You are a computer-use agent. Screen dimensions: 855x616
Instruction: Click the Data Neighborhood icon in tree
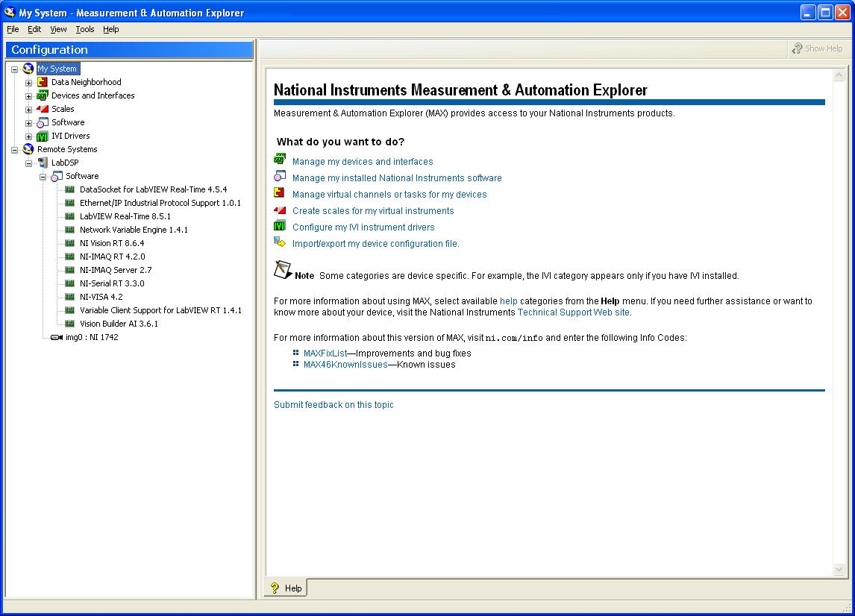[x=43, y=82]
